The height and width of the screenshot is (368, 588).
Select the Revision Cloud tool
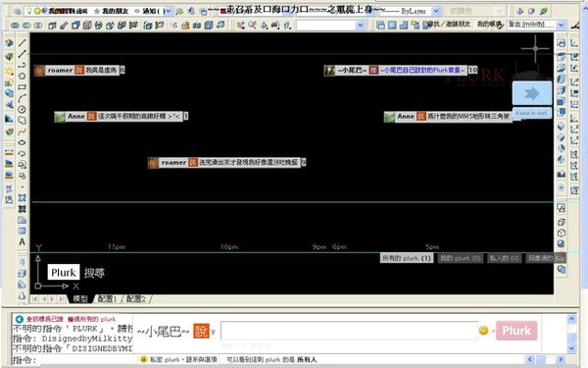(x=23, y=120)
